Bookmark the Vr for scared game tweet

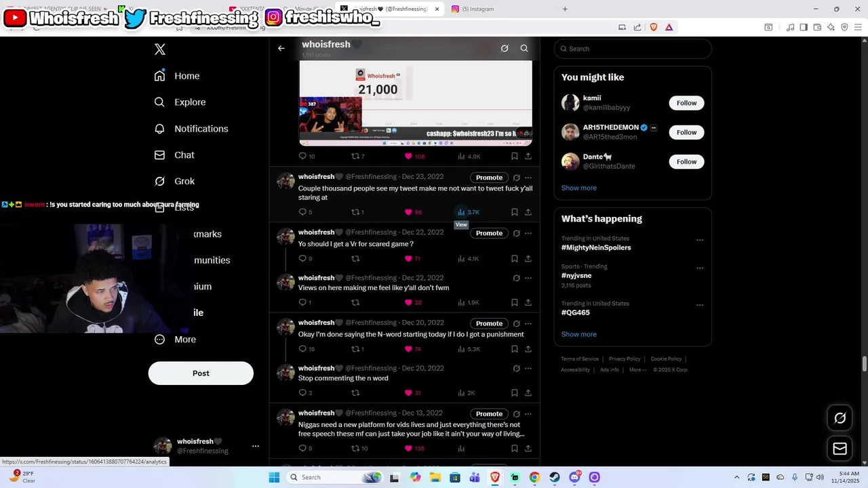point(515,259)
